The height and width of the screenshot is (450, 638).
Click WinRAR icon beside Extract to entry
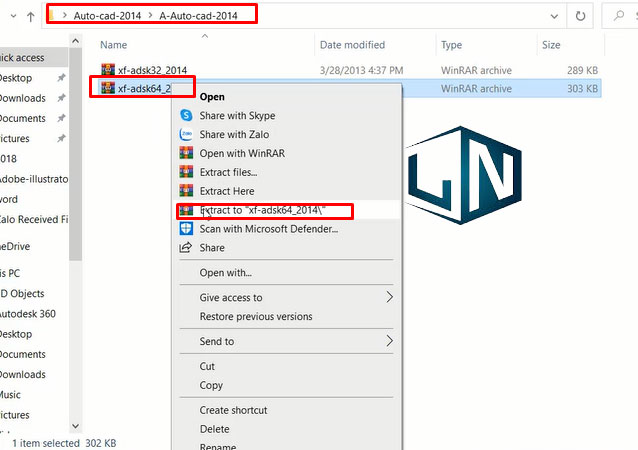(186, 210)
